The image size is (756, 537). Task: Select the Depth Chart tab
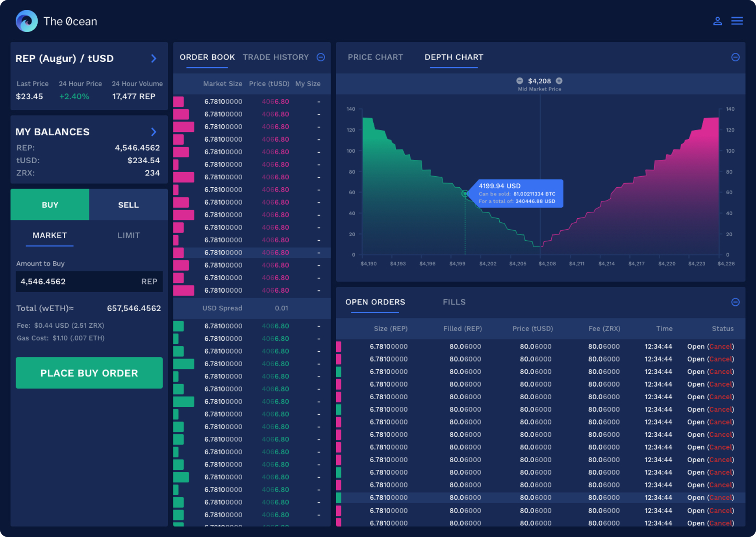tap(454, 57)
